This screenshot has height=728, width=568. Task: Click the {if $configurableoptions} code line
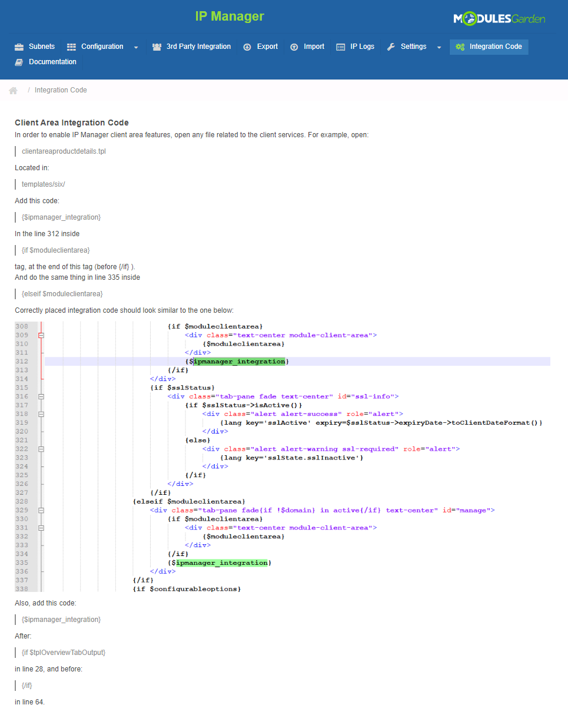[x=187, y=589]
